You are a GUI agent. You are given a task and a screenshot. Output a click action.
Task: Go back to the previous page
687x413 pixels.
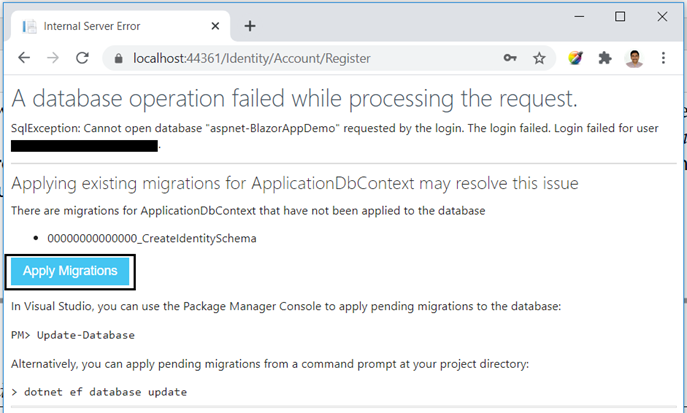24,58
